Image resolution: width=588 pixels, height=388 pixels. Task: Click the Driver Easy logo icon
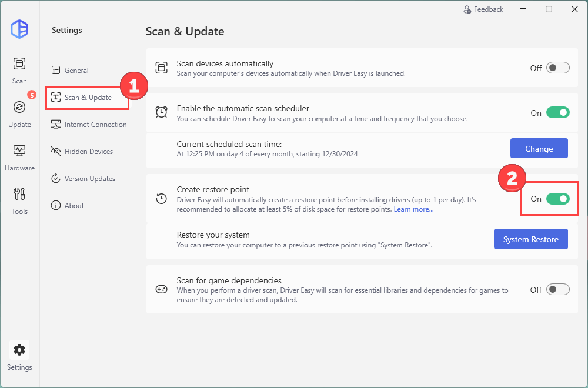coord(19,29)
